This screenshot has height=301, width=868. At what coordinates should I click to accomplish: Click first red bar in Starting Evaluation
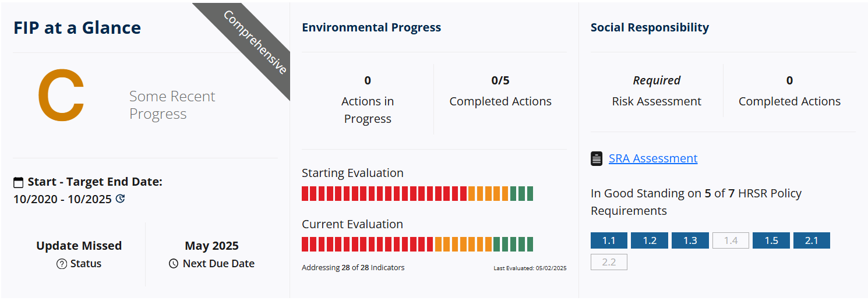305,194
